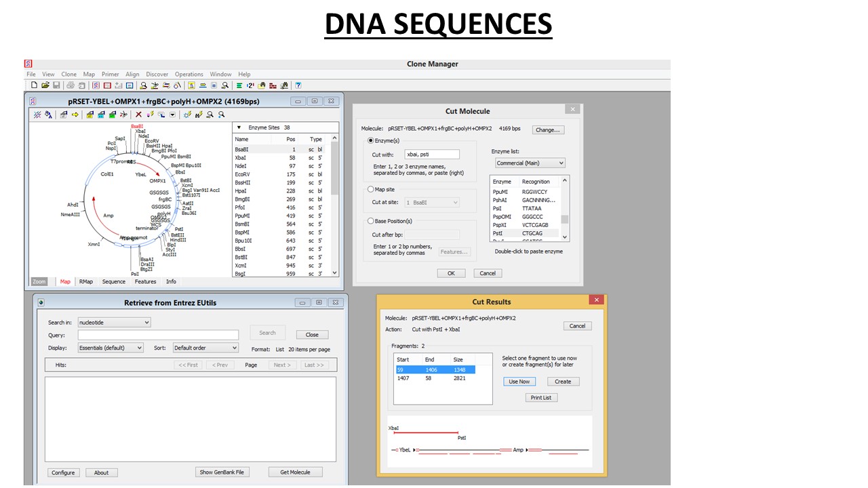Click the Use Now button

tap(519, 382)
